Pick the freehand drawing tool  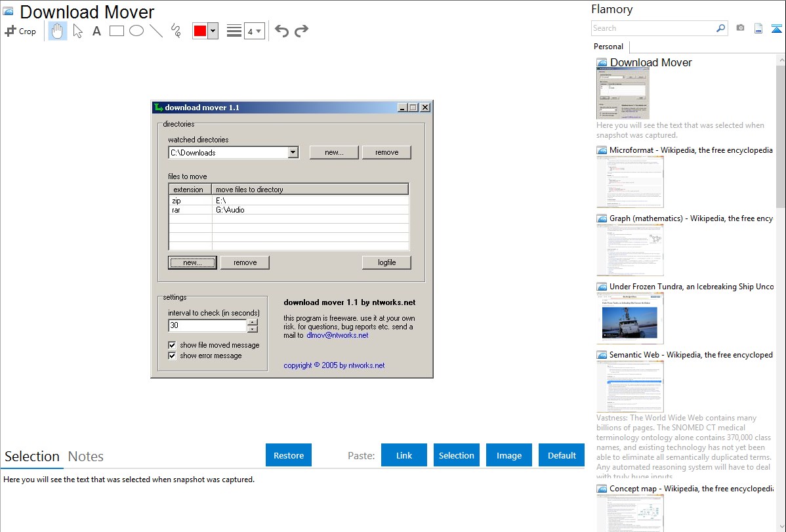pos(176,31)
